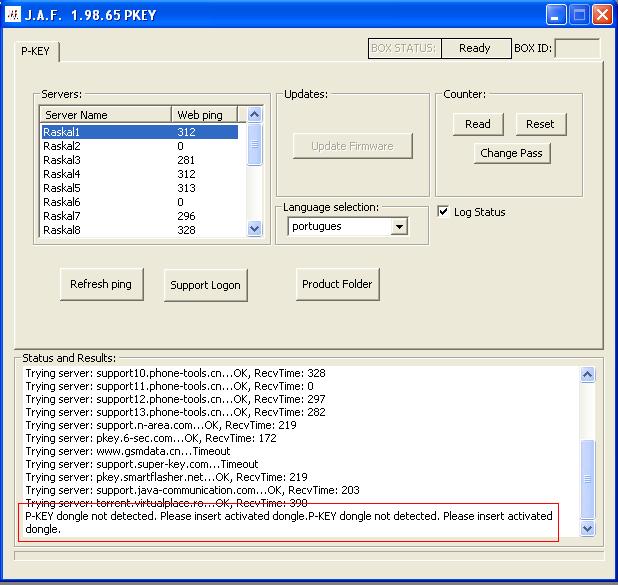The image size is (618, 585).
Task: Toggle the Log Status checkbox
Action: pos(443,211)
